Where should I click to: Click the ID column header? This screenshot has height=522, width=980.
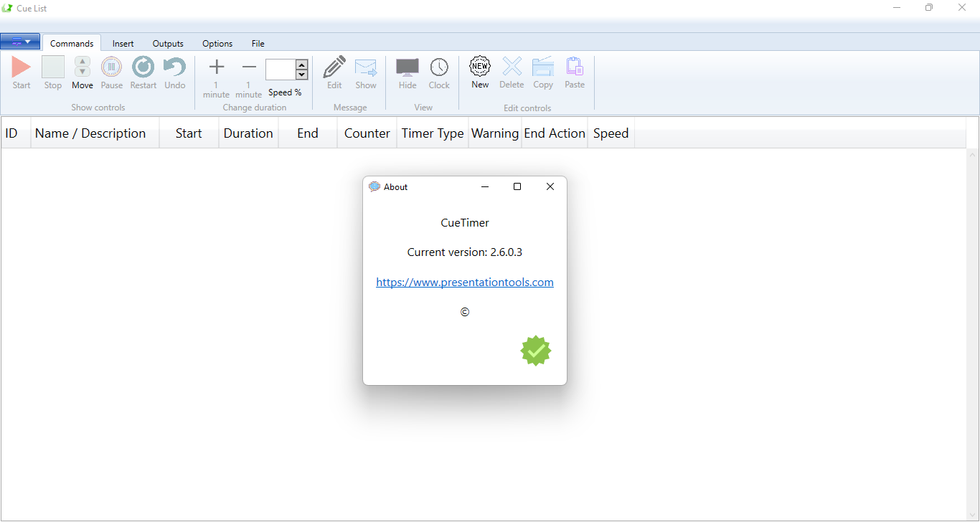pyautogui.click(x=16, y=133)
